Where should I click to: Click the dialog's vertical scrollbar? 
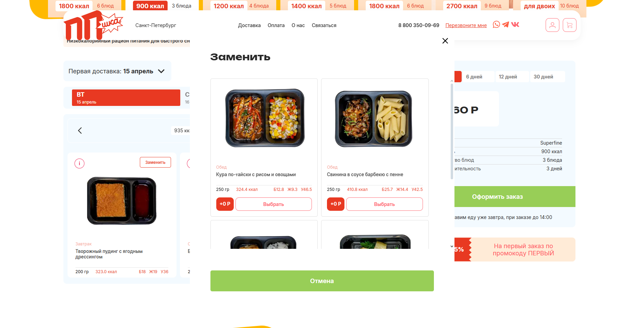tap(452, 130)
